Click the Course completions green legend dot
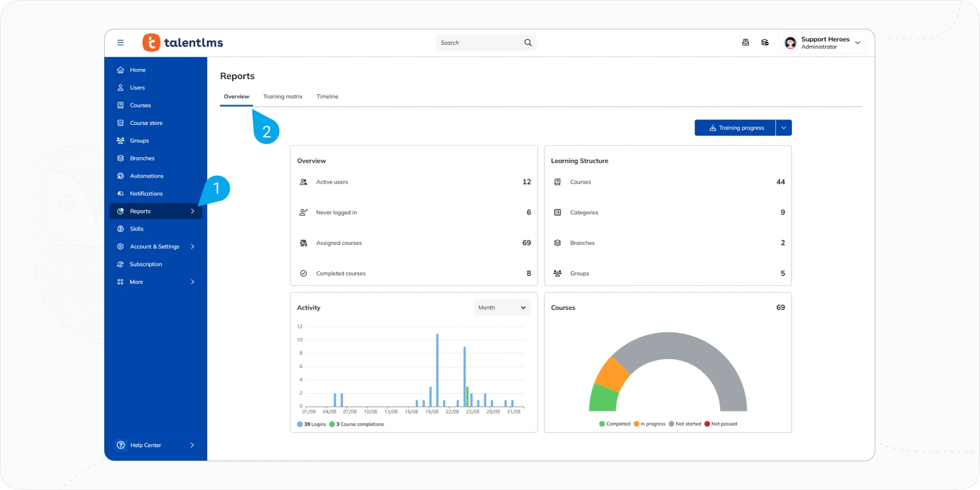The image size is (980, 490). pos(332,424)
